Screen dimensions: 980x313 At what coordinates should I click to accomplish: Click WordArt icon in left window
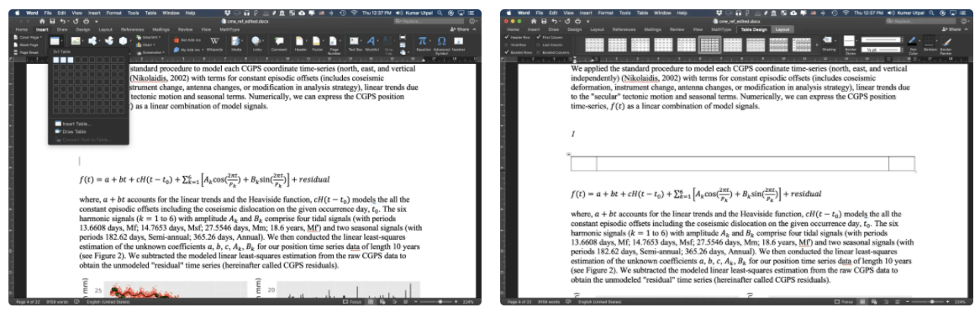coord(371,40)
